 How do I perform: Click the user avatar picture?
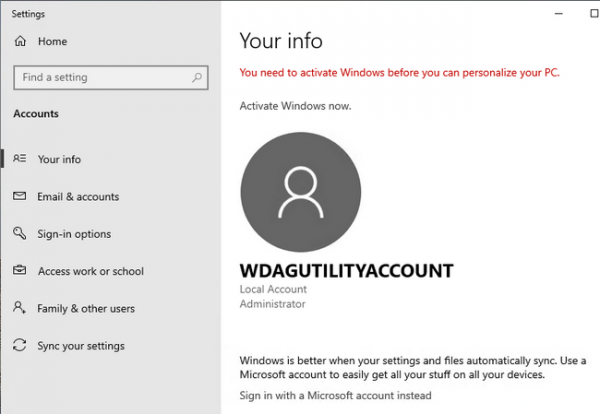[x=301, y=192]
